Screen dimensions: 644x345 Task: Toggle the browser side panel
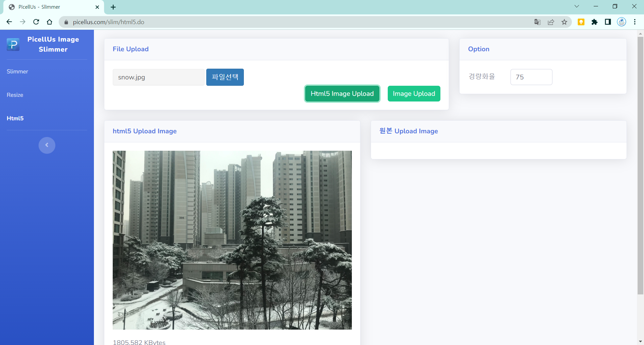click(608, 22)
